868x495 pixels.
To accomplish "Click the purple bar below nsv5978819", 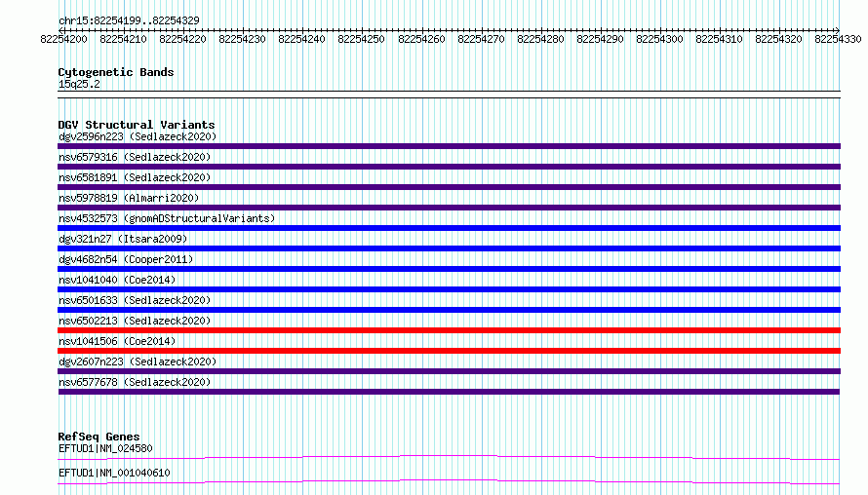I will (x=449, y=208).
